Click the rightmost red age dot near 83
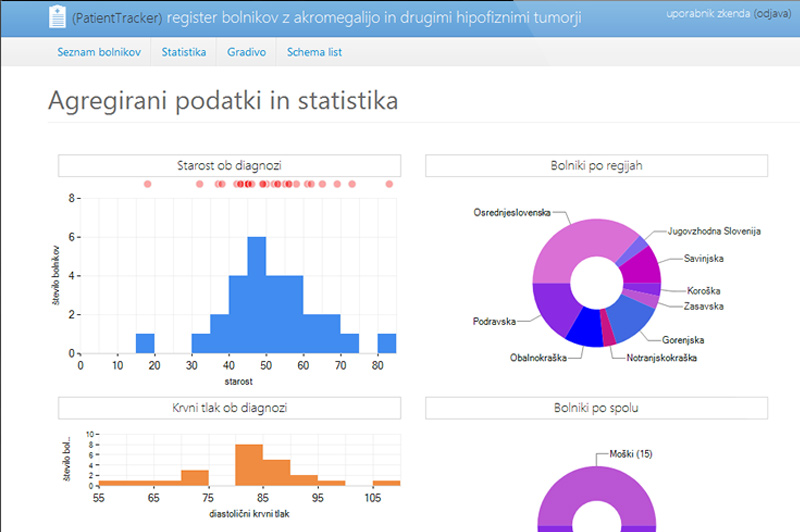Image resolution: width=800 pixels, height=532 pixels. pyautogui.click(x=389, y=184)
